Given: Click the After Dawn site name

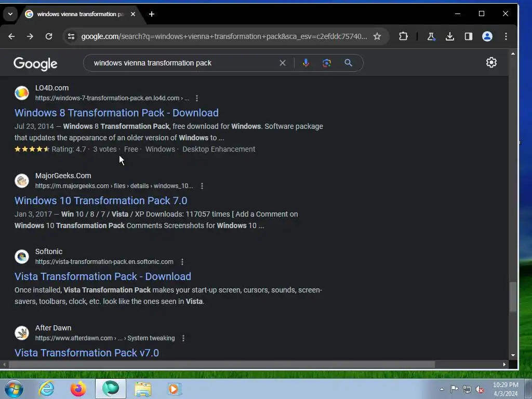Looking at the screenshot, I should tap(54, 328).
